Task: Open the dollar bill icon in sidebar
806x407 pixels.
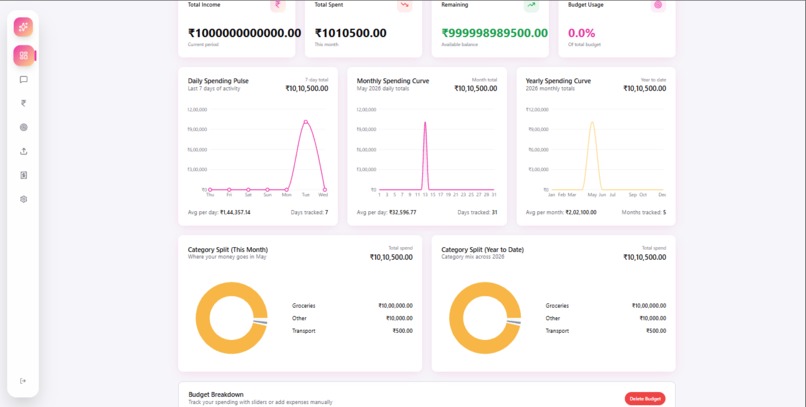Action: pyautogui.click(x=24, y=175)
